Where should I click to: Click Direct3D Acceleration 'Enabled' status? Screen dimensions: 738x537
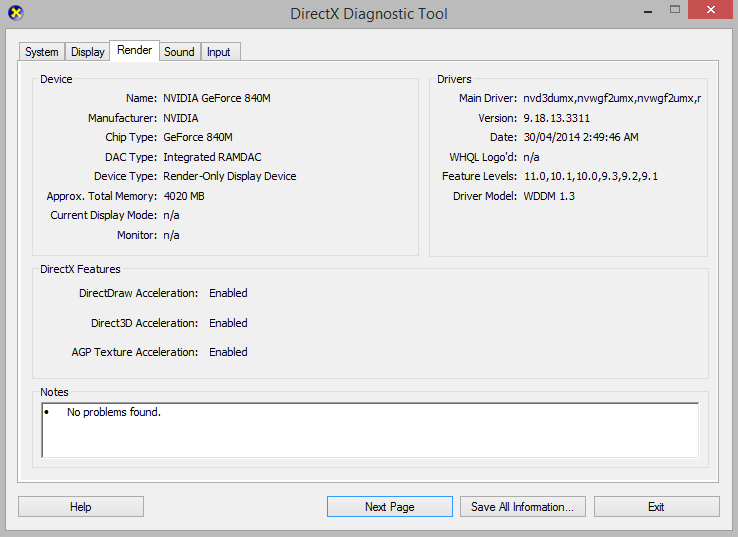[x=228, y=323]
